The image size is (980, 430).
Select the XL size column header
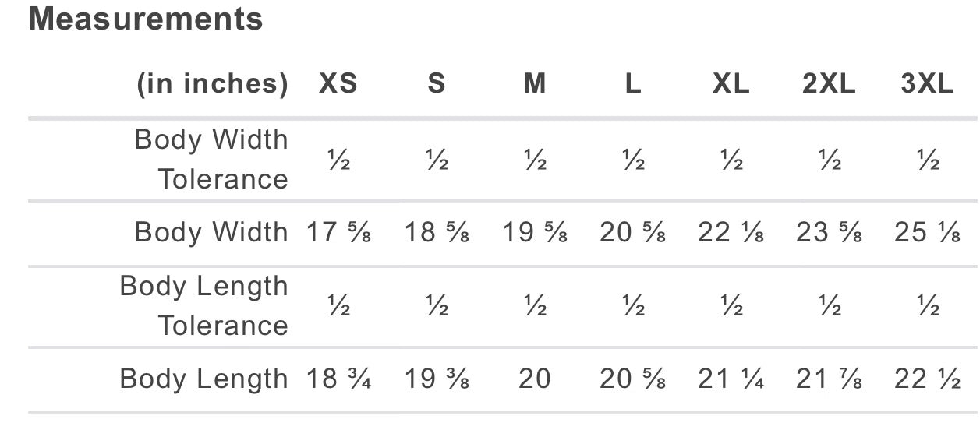pos(731,84)
